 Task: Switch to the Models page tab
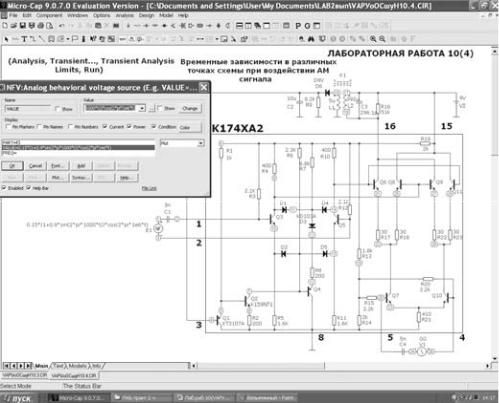[78, 366]
